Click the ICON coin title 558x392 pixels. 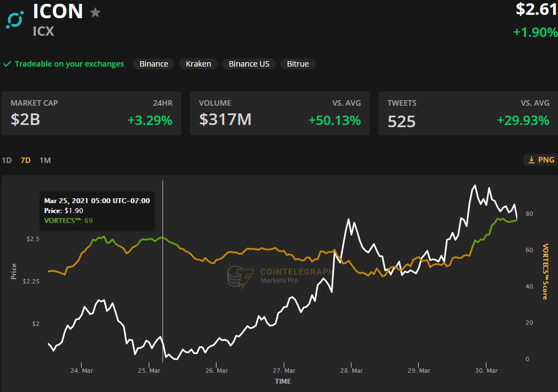click(x=58, y=12)
